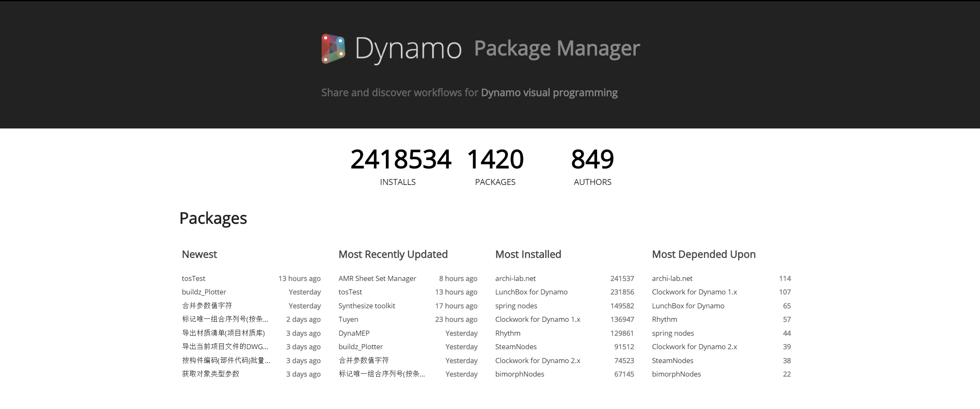Viewport: 980px width, 409px height.
Task: Click dependency count 107 for Clockwork 1.x
Action: [x=785, y=292]
